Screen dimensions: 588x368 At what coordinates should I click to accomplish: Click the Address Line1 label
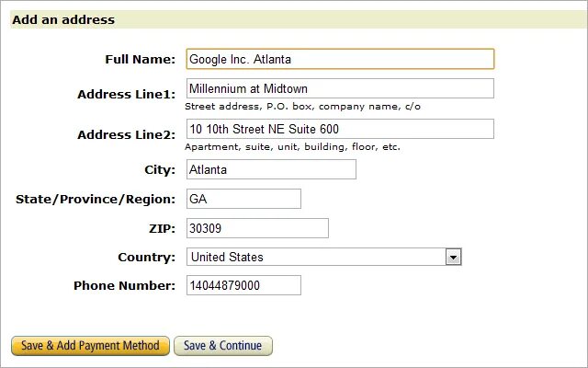point(127,94)
